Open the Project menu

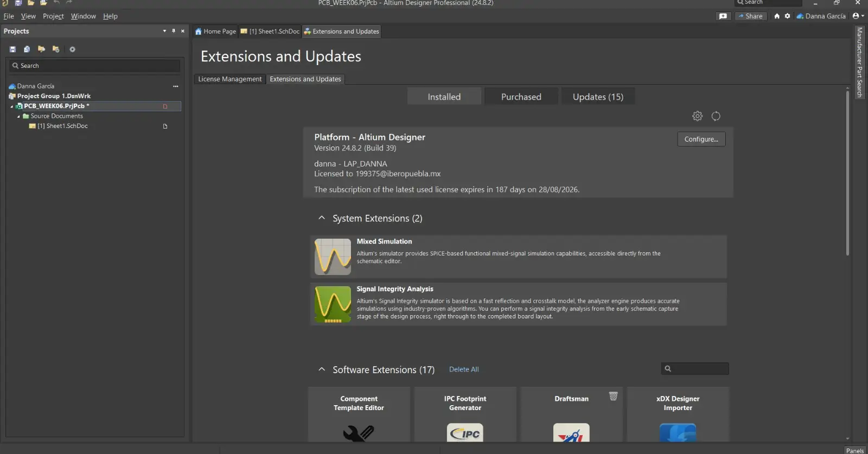tap(53, 16)
